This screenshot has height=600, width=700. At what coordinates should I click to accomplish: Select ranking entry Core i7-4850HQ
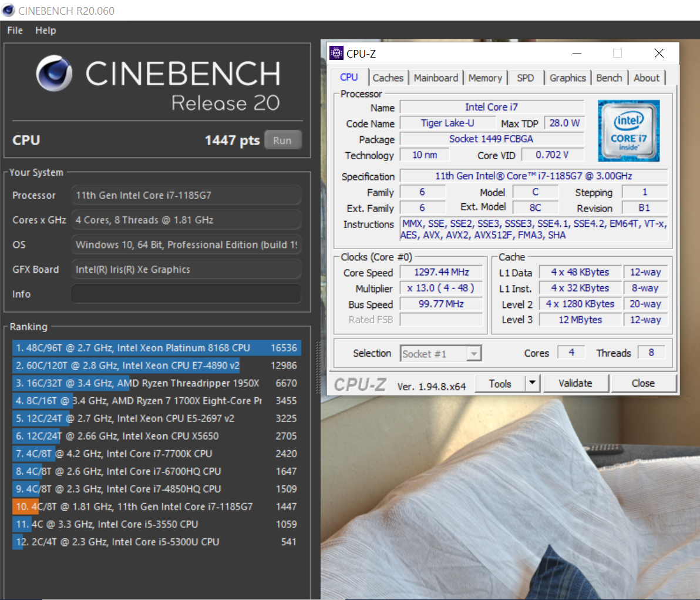(156, 489)
